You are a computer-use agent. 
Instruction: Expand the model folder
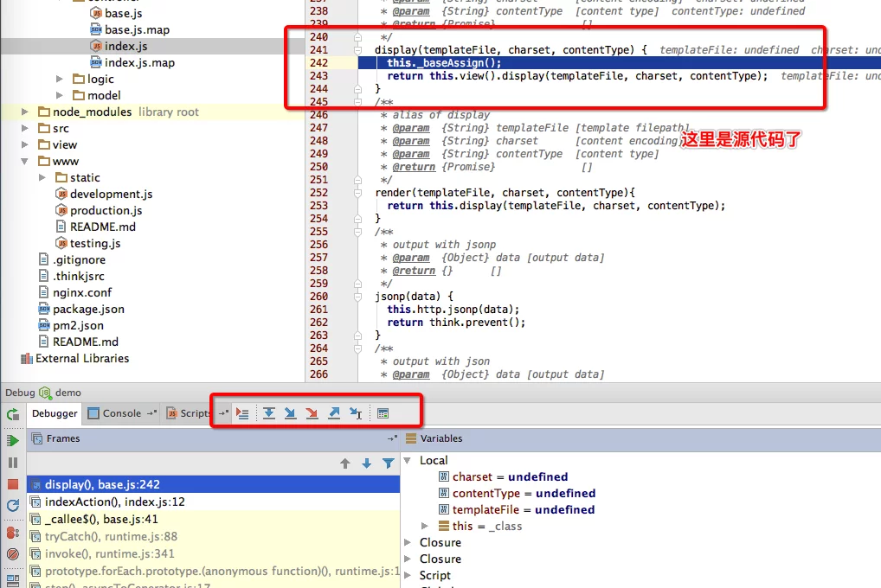coord(60,95)
